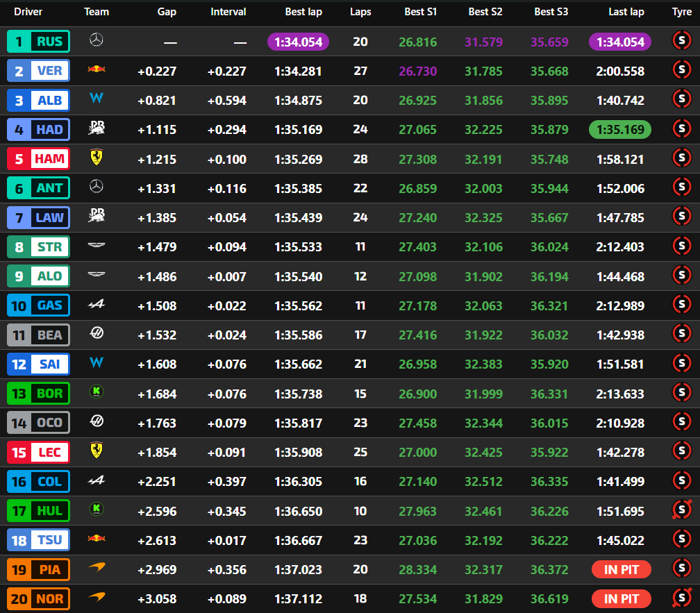
Task: Click the purple 1:34.054 best lap for RUS
Action: 298,42
